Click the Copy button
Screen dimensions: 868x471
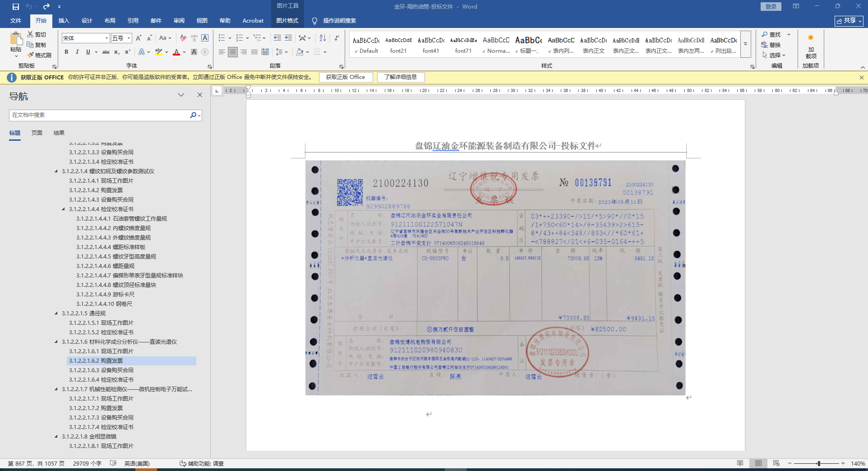37,45
